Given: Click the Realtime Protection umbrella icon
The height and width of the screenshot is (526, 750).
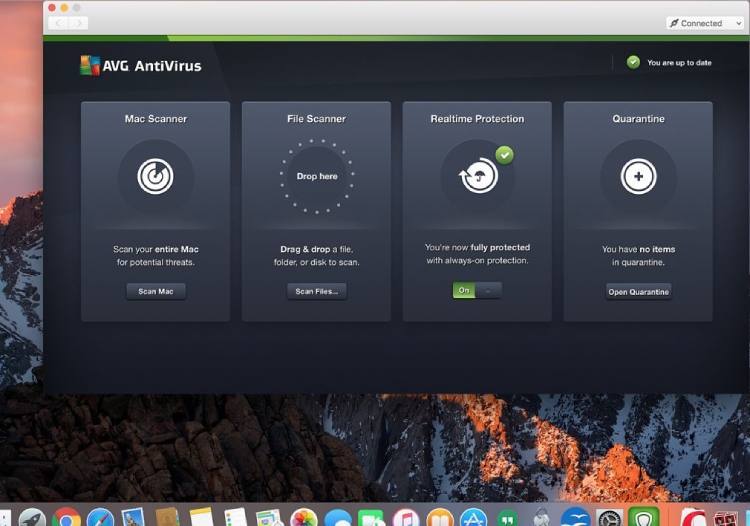Looking at the screenshot, I should [478, 176].
